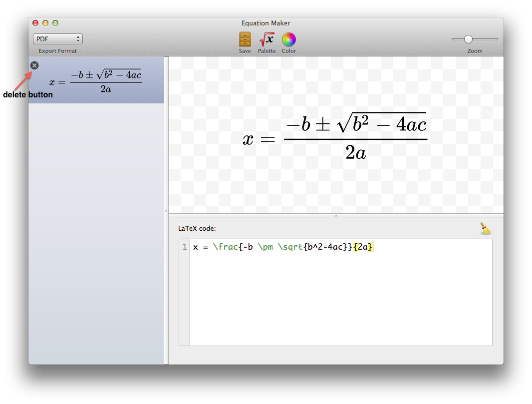Screen dimensions: 532x404
Task: Click the Export Format stepper arrows
Action: [78, 38]
